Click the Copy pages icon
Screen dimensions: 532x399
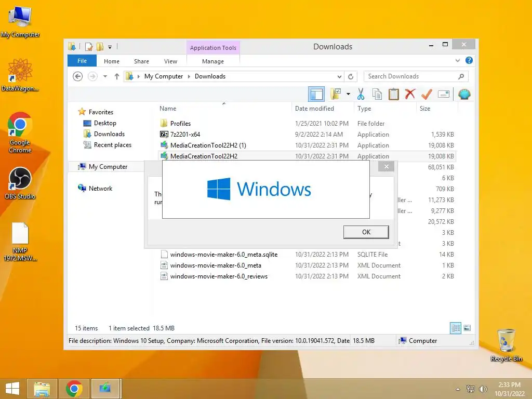377,94
